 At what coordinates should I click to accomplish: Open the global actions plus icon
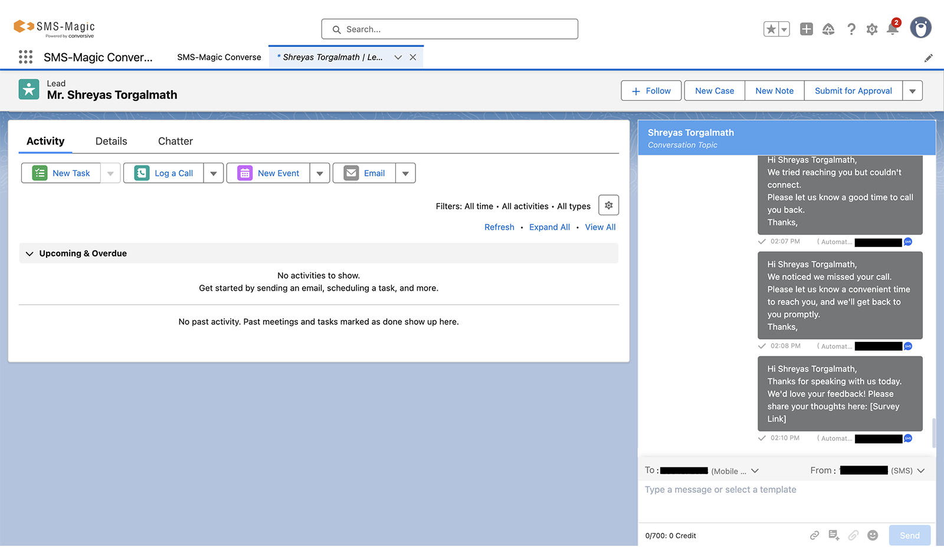[x=807, y=29]
